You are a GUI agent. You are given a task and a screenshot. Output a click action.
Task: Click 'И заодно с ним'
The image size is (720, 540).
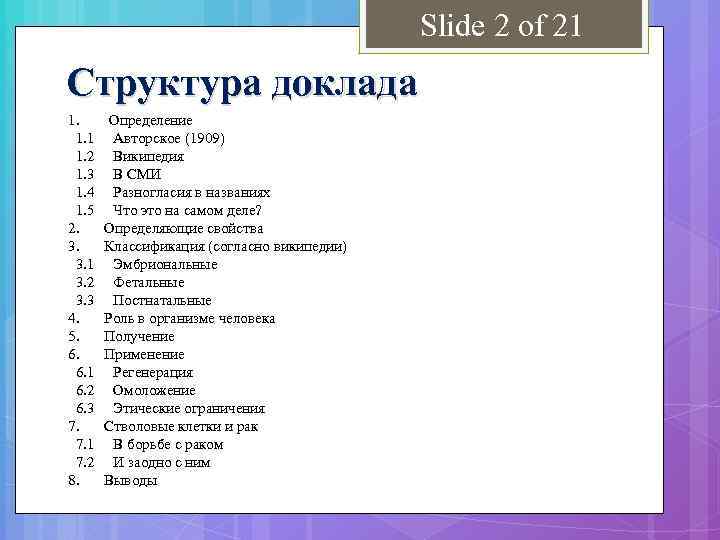tap(162, 462)
